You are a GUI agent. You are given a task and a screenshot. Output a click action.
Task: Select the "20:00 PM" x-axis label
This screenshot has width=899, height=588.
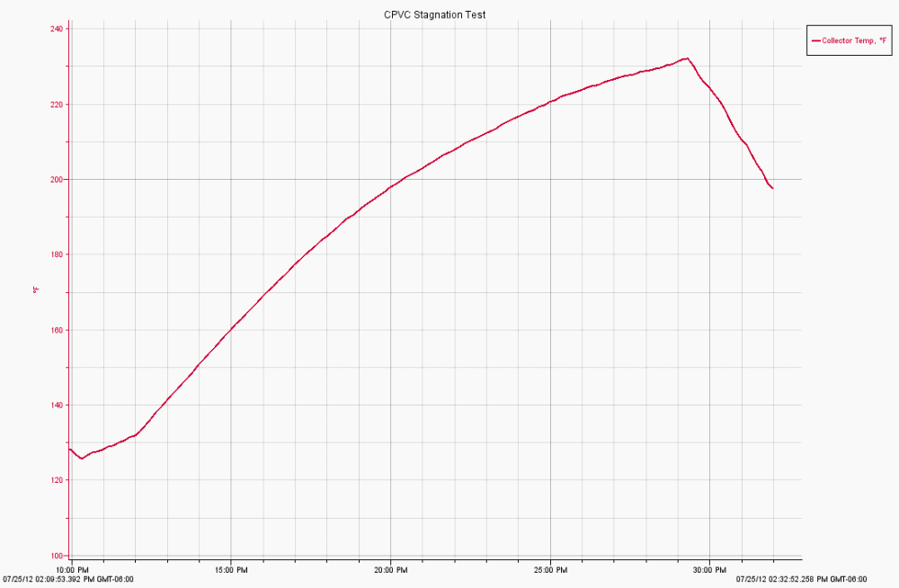pos(390,570)
